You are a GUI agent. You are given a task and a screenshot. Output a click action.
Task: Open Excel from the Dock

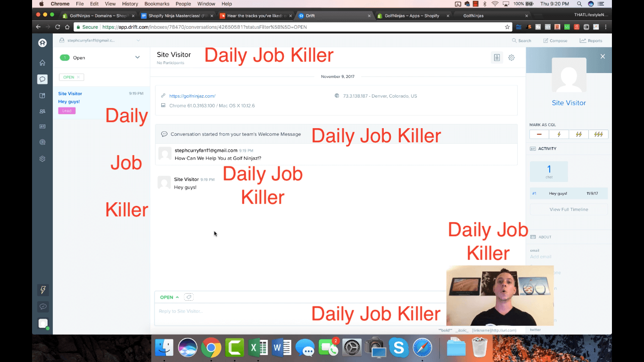click(x=258, y=348)
